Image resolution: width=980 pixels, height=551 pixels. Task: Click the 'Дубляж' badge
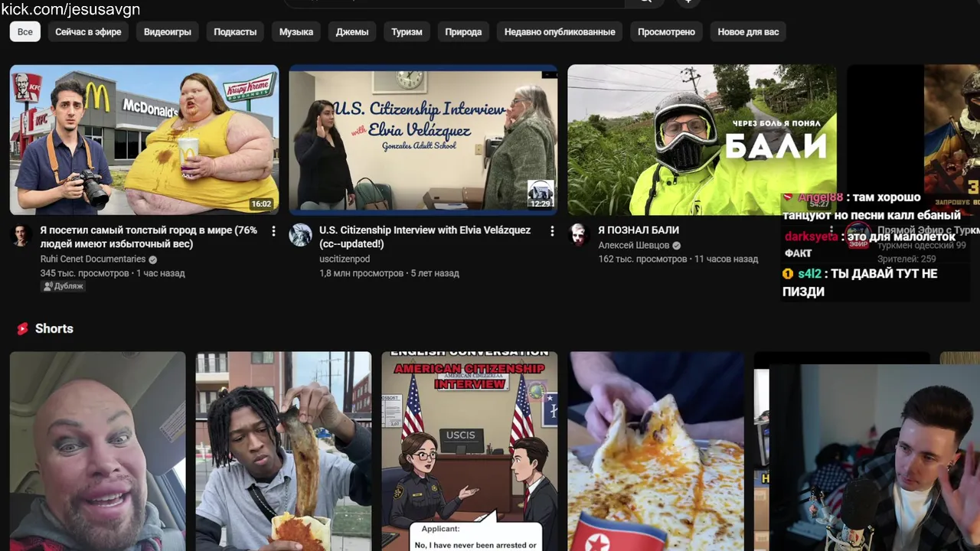pyautogui.click(x=64, y=286)
